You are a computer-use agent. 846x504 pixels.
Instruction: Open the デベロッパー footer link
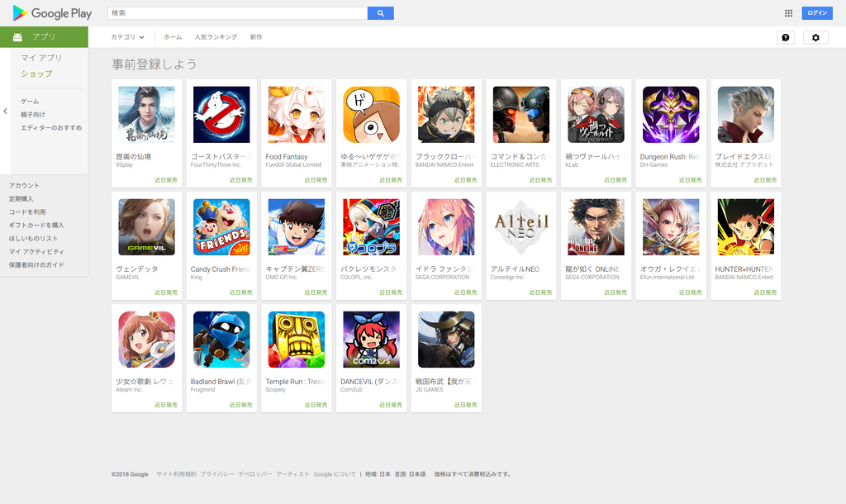[x=255, y=474]
